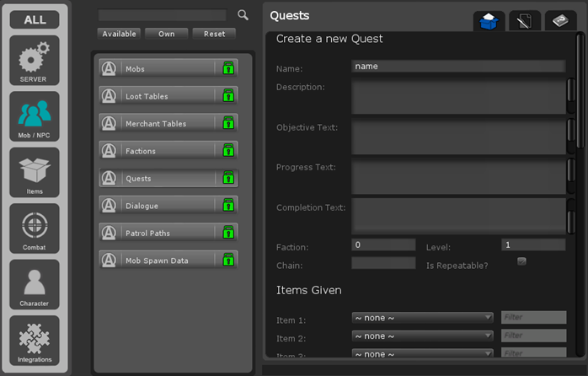Click the green lock on Mobs
The width and height of the screenshot is (588, 376).
227,68
